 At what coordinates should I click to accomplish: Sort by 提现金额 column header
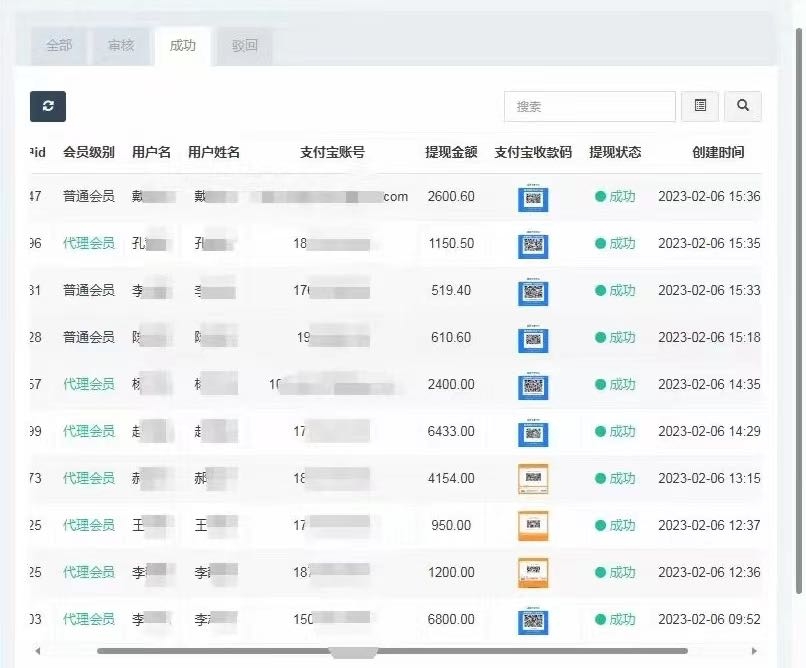tap(451, 153)
